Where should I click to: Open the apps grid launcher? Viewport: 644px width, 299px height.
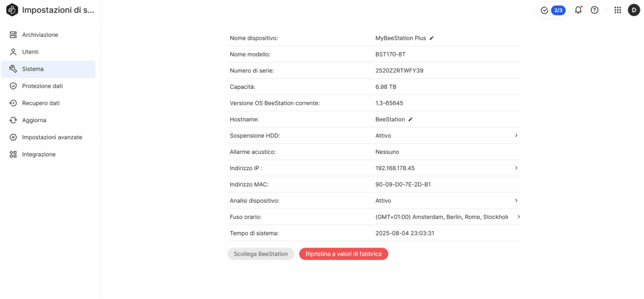tap(618, 10)
